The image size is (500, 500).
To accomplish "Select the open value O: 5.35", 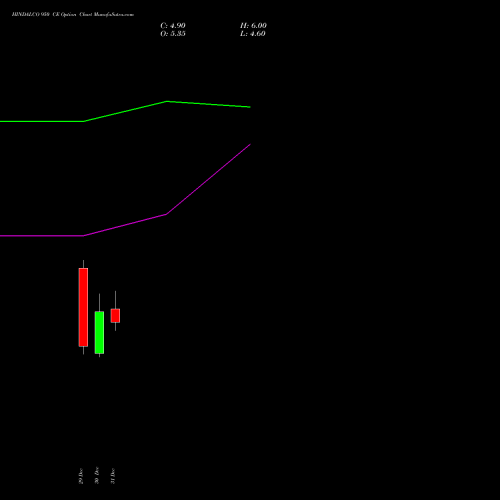I will tap(173, 34).
